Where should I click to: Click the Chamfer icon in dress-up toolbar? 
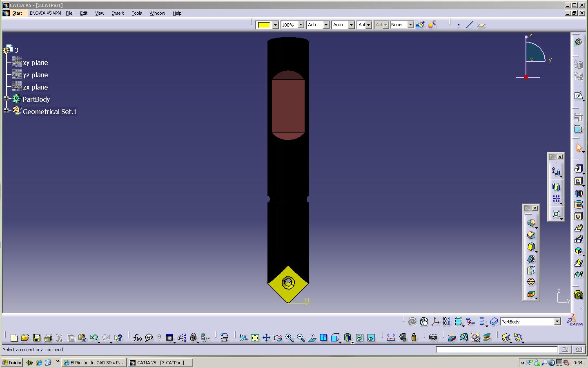tap(531, 235)
